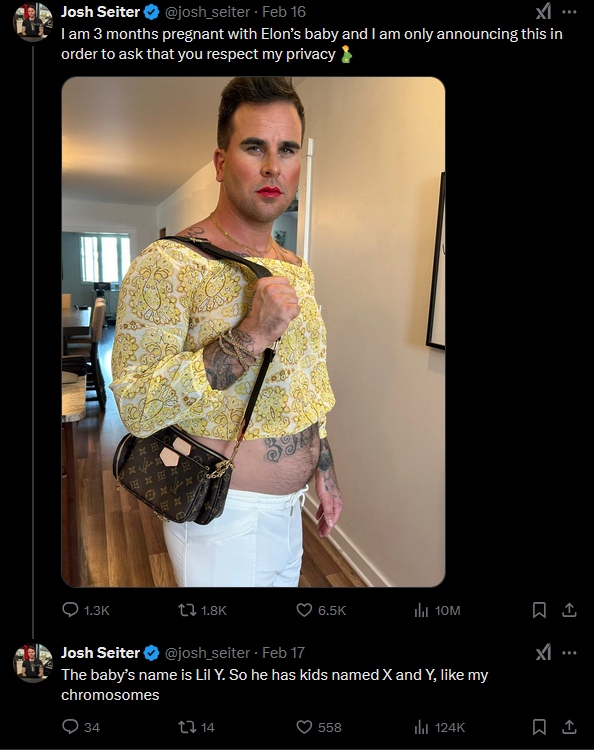Open the Feb 17 timestamp link
Image resolution: width=594 pixels, height=750 pixels.
point(283,652)
